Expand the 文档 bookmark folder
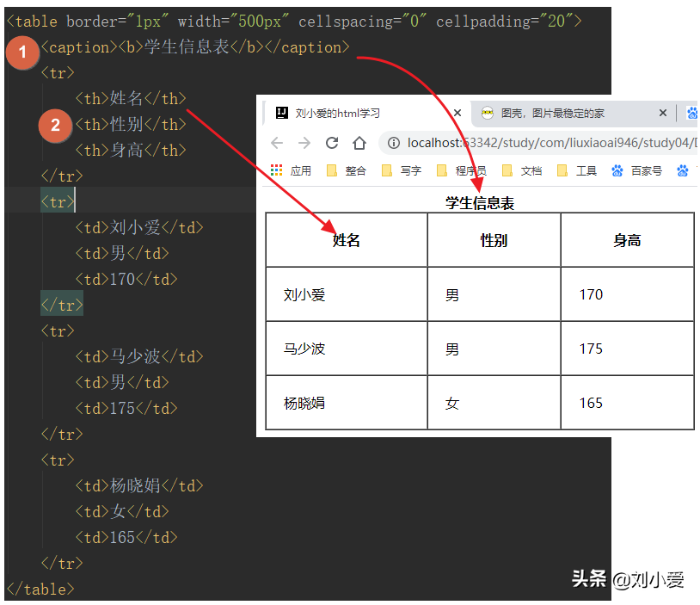The image size is (700, 605). pos(522,170)
